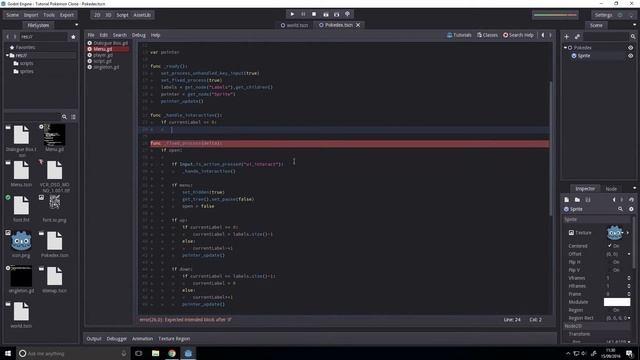Switch to 2D workspace

(97, 15)
